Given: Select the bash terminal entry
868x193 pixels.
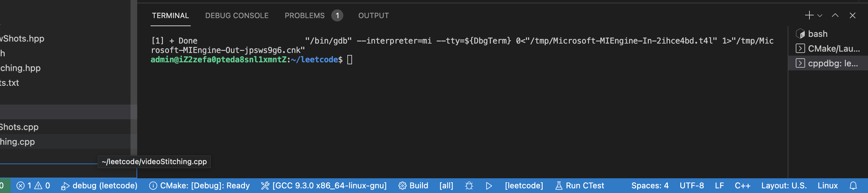Looking at the screenshot, I should 828,34.
